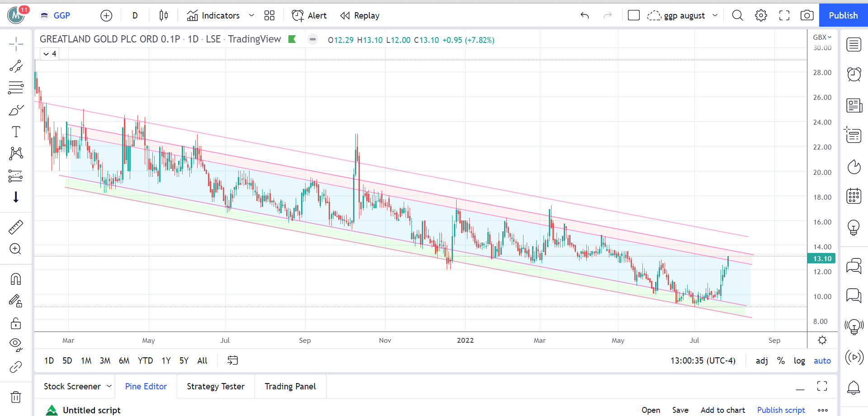Toggle auto scale mode
The image size is (868, 416).
[822, 360]
